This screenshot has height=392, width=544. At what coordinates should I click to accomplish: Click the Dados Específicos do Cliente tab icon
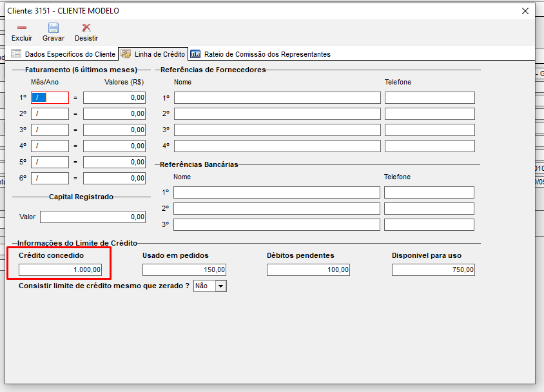[16, 54]
